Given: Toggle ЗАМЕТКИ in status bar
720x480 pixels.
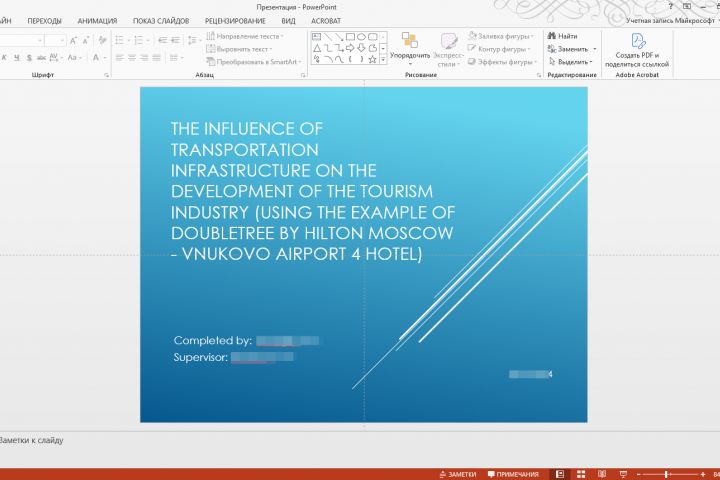Looking at the screenshot, I should [458, 474].
